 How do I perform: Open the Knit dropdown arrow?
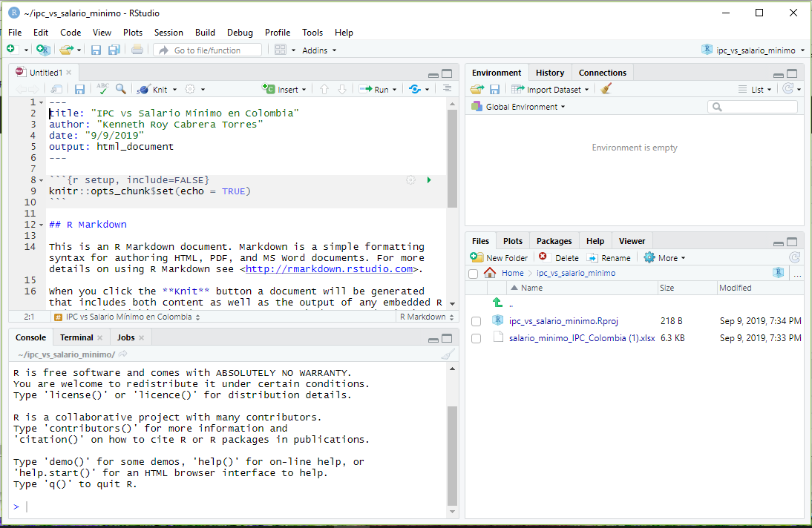[x=174, y=90]
